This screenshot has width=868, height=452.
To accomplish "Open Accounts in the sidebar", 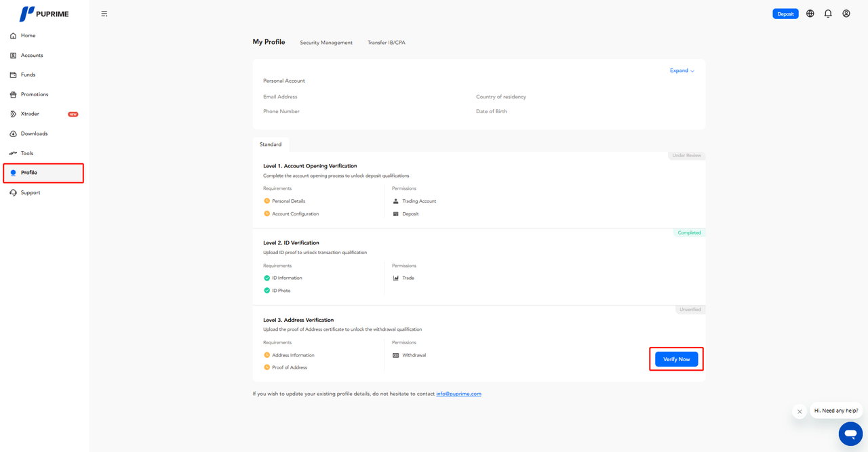I will click(31, 56).
